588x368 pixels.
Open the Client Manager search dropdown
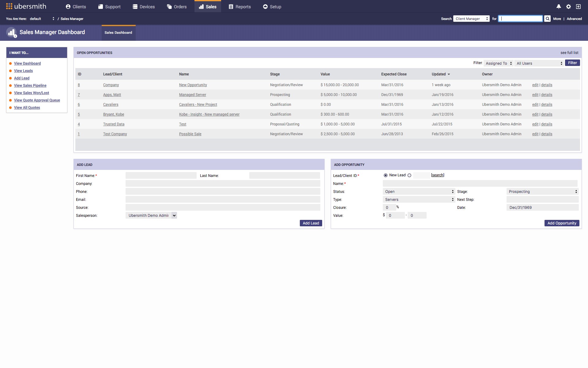pos(471,19)
